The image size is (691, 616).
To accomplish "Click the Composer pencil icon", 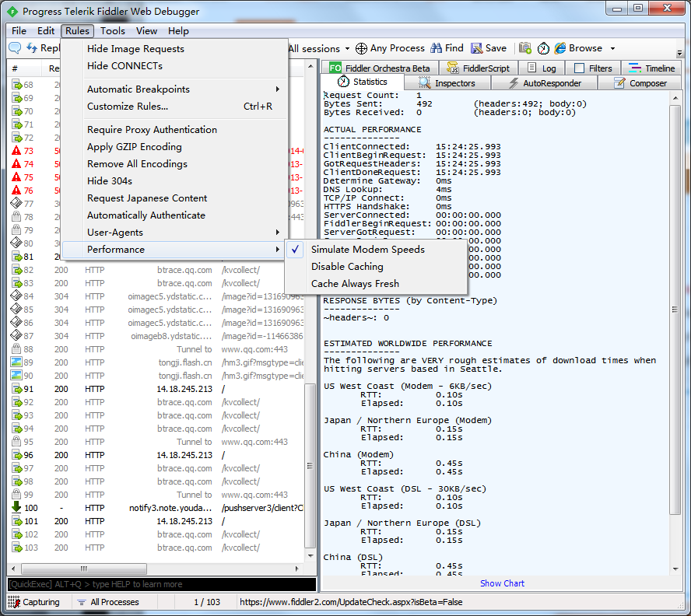I will [x=619, y=83].
